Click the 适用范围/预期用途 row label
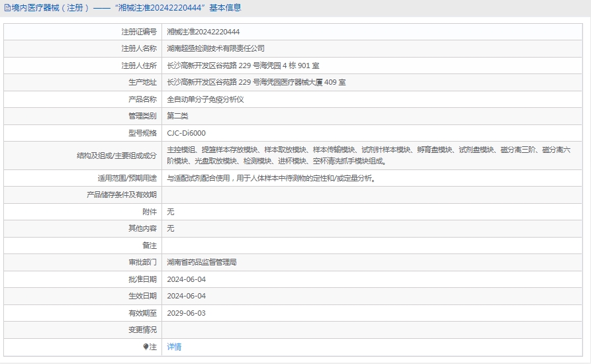The image size is (591, 364). [x=127, y=178]
